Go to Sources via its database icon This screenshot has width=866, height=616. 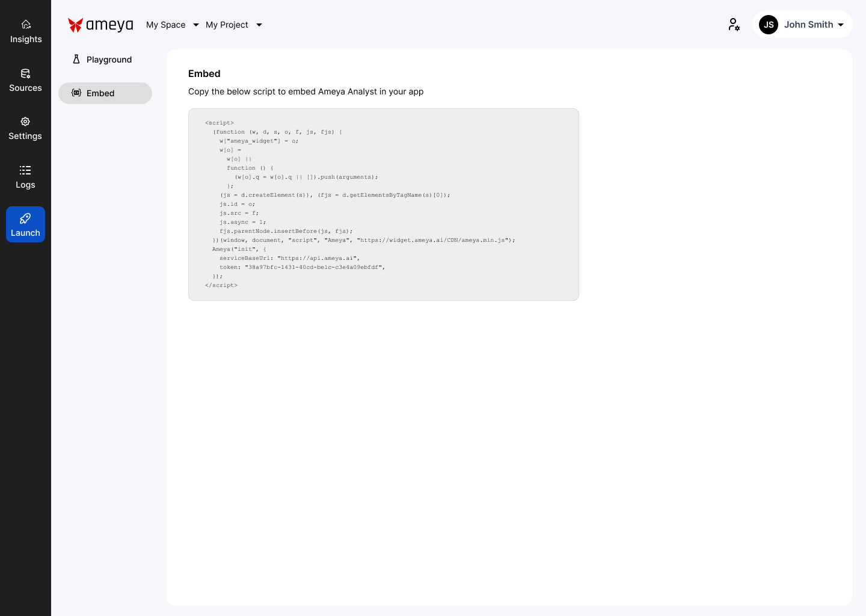coord(25,73)
